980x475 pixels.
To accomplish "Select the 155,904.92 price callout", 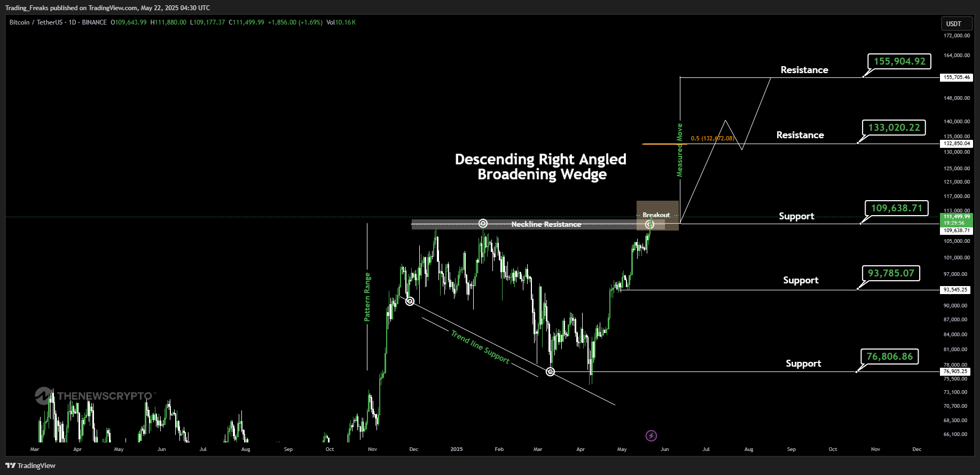I will pos(899,61).
